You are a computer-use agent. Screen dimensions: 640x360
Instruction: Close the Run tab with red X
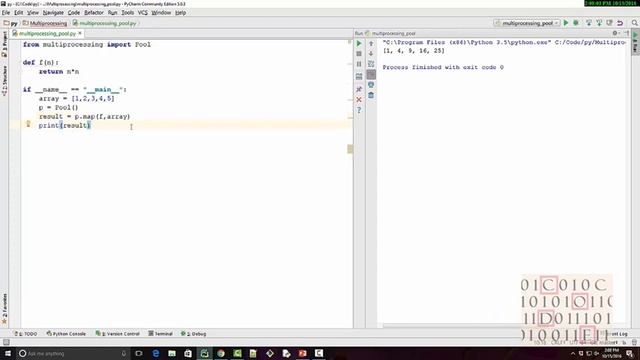click(359, 100)
